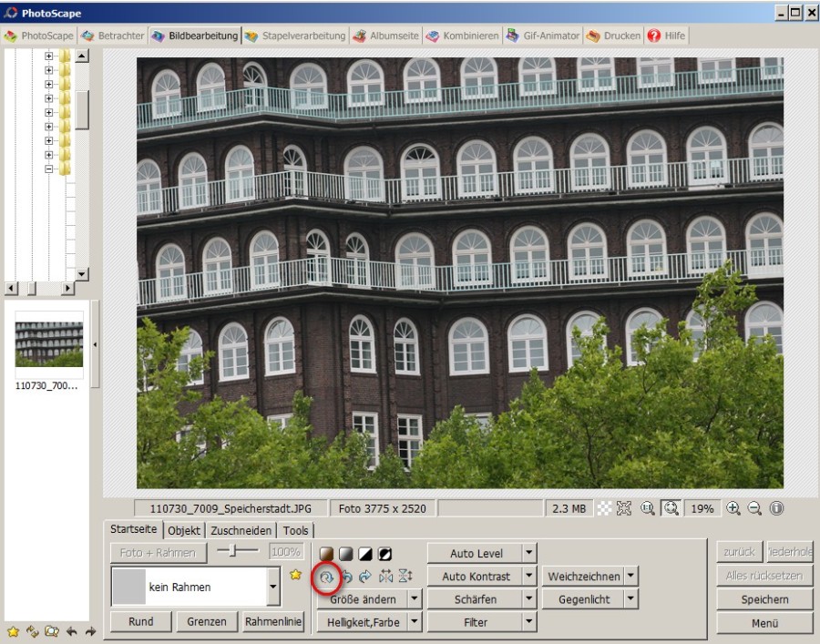Screen dimensions: 820x644
Task: Click the 1:1 original size zoom icon
Action: pos(648,508)
